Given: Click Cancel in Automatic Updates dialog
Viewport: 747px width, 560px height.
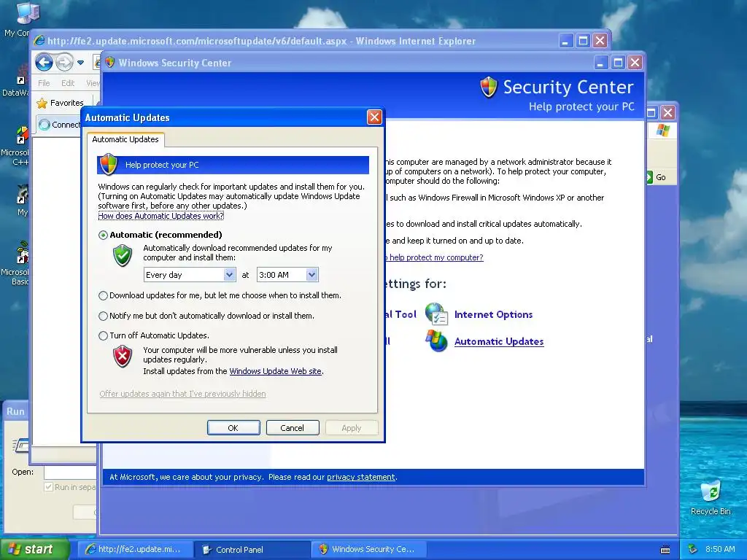Looking at the screenshot, I should pos(292,427).
